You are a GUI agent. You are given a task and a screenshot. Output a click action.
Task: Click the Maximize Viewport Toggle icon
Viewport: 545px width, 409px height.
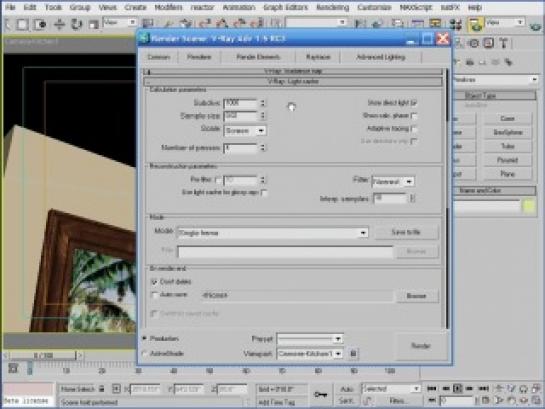pos(536,400)
